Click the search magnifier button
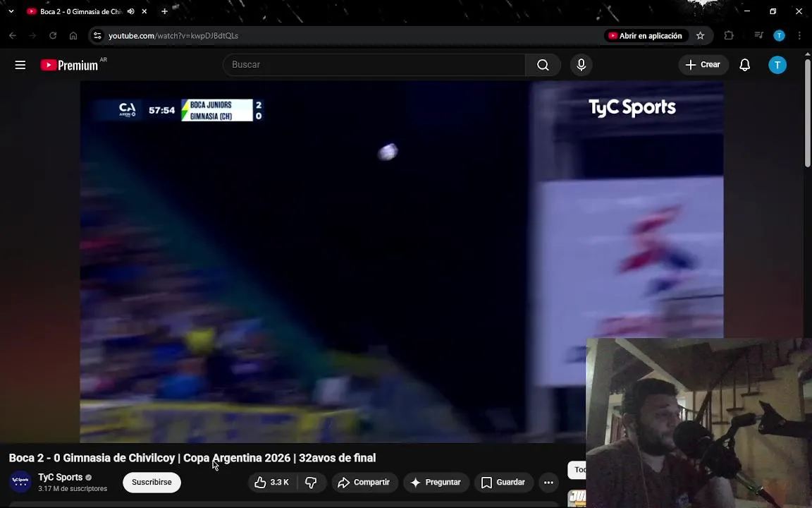Viewport: 812px width, 508px height. 543,65
